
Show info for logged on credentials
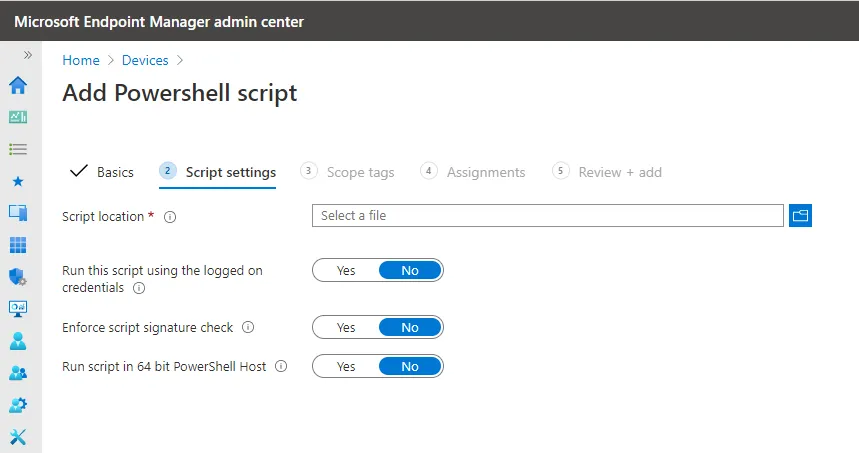coord(139,288)
